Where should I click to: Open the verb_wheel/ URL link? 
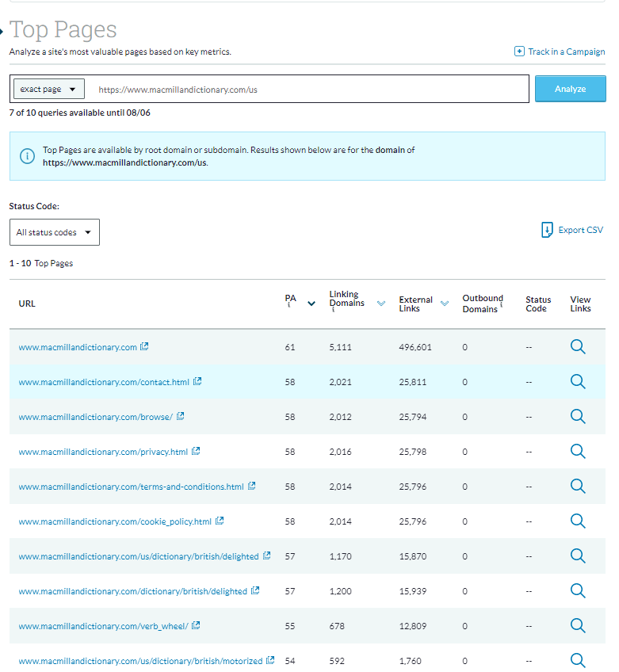103,627
